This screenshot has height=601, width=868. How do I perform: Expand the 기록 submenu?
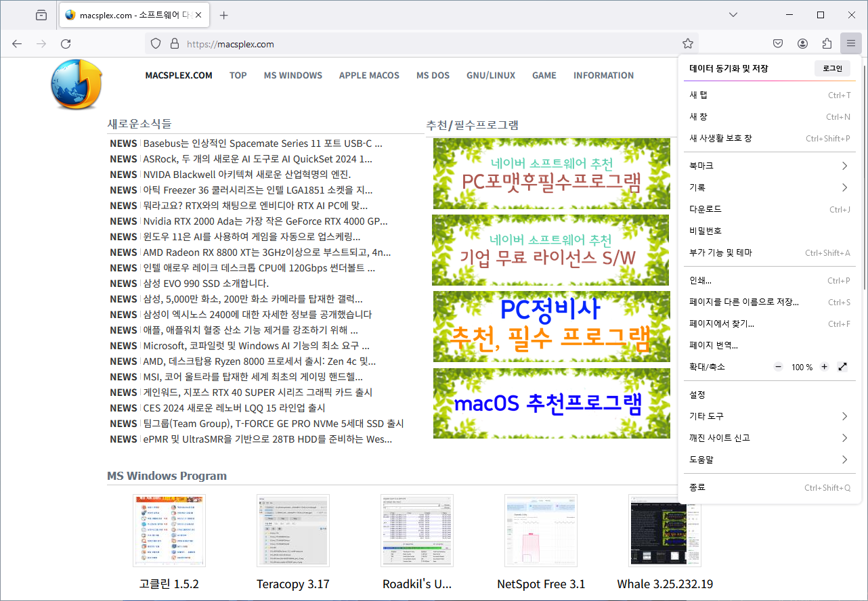tap(771, 187)
